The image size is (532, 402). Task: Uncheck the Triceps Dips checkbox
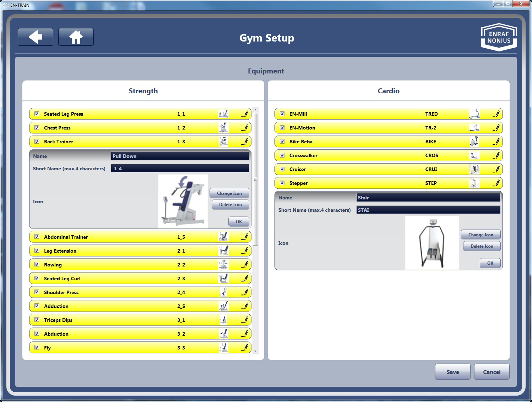tap(37, 320)
